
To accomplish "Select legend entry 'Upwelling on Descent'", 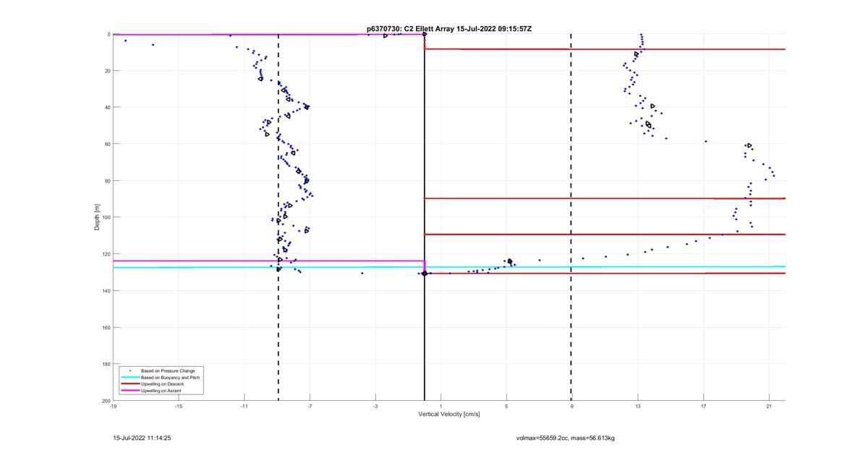I will pos(162,383).
